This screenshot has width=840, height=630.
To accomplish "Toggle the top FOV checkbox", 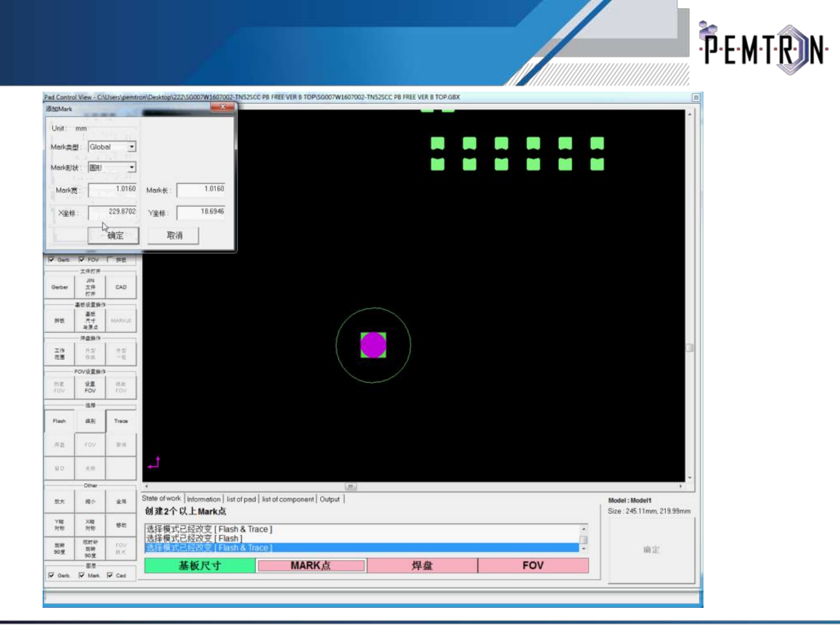I will (x=82, y=260).
